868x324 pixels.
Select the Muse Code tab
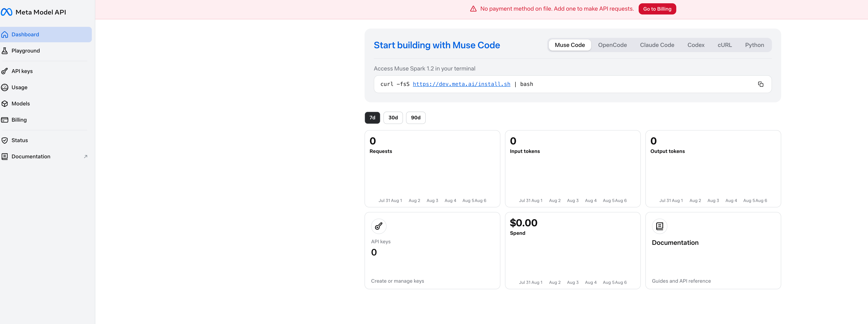pos(570,45)
